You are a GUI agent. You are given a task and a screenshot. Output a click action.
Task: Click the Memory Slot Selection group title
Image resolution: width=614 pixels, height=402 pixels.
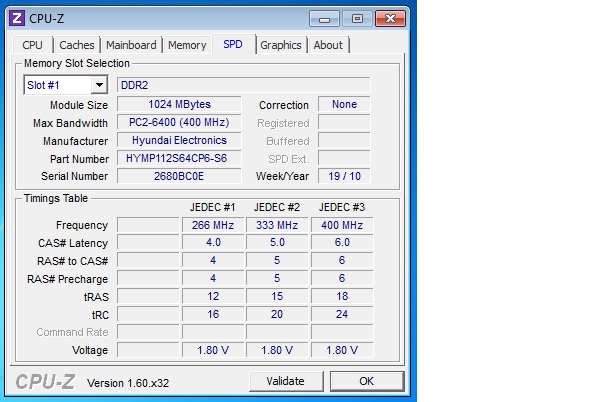coord(77,63)
